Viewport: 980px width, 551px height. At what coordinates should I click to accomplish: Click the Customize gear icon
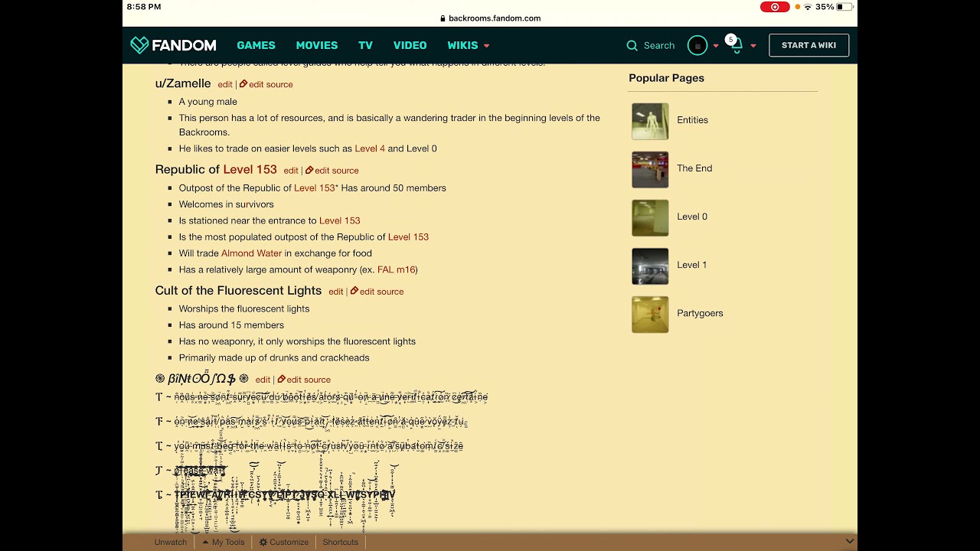pos(263,542)
